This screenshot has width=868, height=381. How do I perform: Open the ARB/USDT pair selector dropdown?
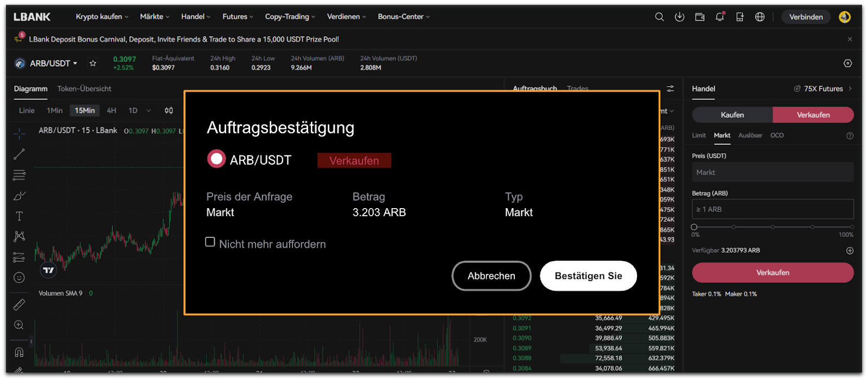(x=53, y=63)
